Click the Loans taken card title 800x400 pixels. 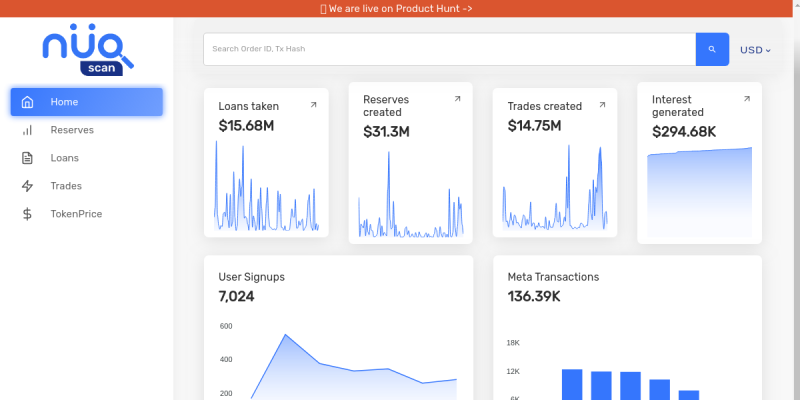(x=248, y=107)
